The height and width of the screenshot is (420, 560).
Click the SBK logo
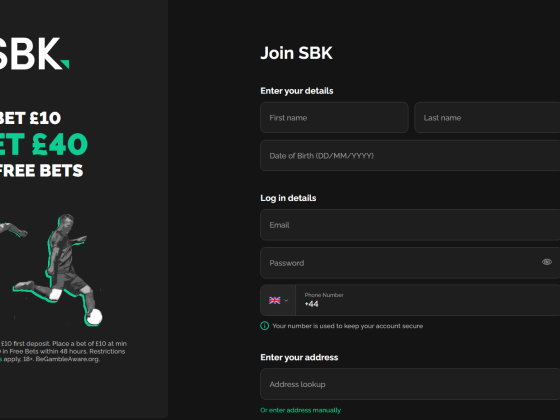(34, 54)
